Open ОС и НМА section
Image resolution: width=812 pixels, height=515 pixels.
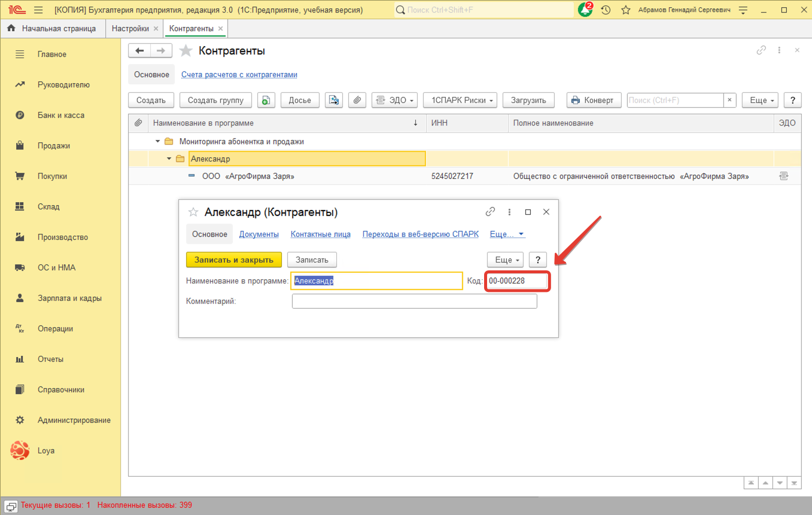click(x=56, y=268)
